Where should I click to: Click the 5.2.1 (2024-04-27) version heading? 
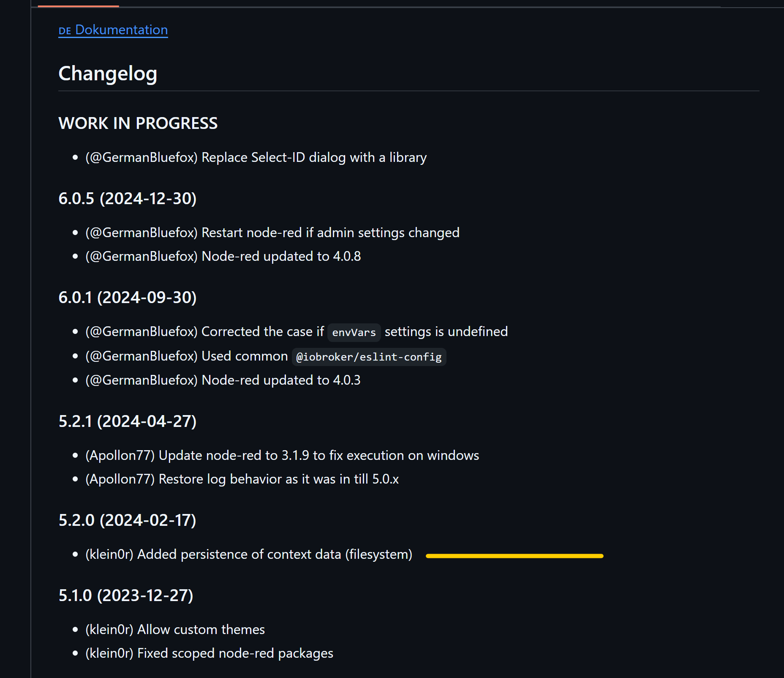tap(128, 421)
